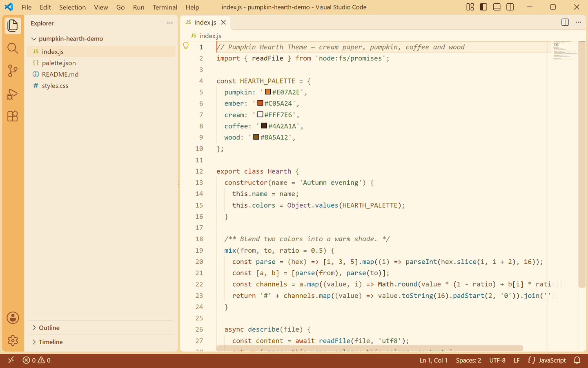Open the Customize Layout control
This screenshot has height=368, width=588.
point(470,7)
